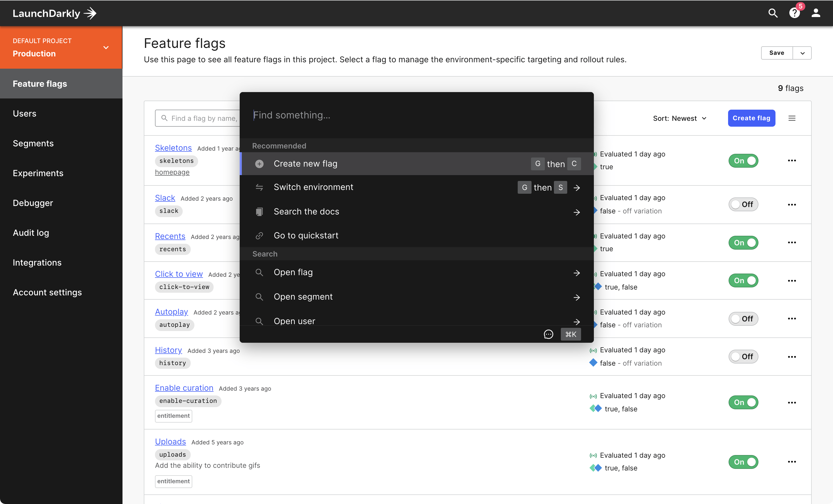The height and width of the screenshot is (504, 833).
Task: Open the help icon showing 5 notifications
Action: [x=795, y=13]
